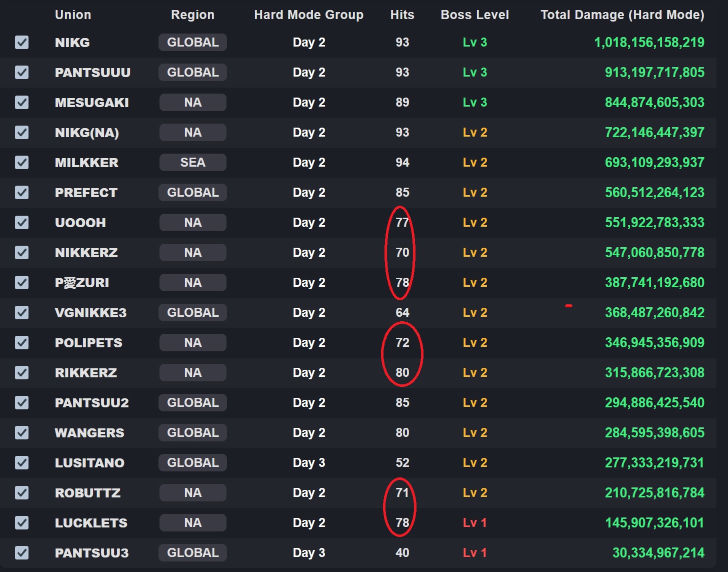
Task: Deselect the MESUGAKI union checkbox
Action: click(21, 103)
